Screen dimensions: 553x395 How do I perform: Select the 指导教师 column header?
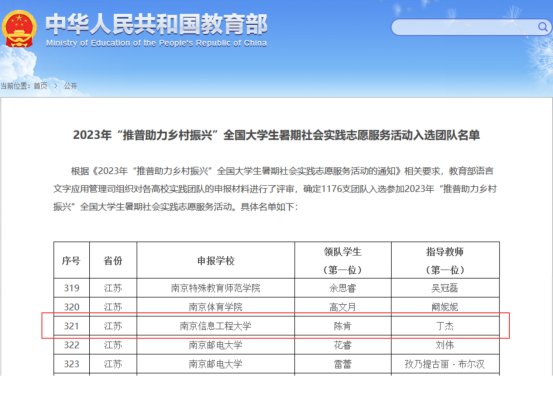pyautogui.click(x=445, y=260)
